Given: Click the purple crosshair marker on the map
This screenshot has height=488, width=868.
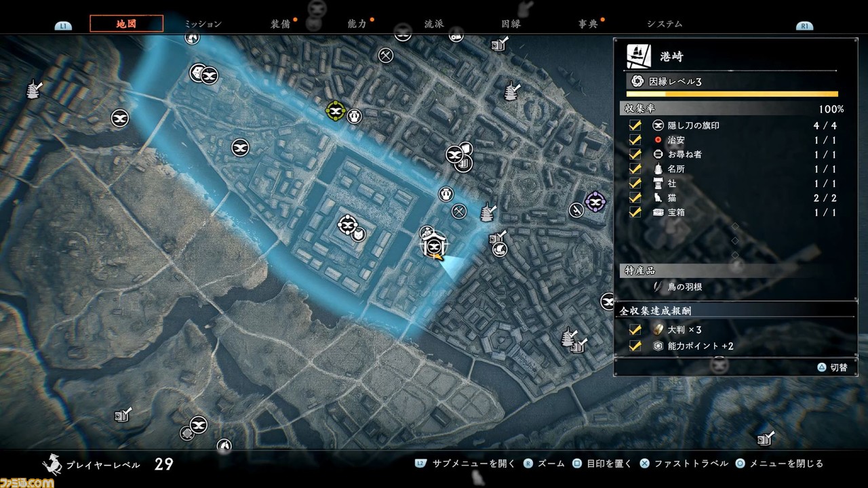Looking at the screenshot, I should tap(595, 201).
